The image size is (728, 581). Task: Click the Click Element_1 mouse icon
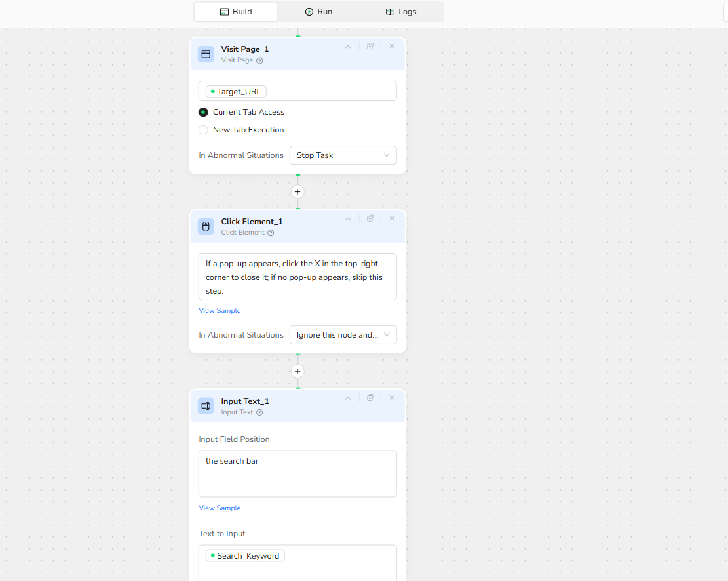pos(206,227)
